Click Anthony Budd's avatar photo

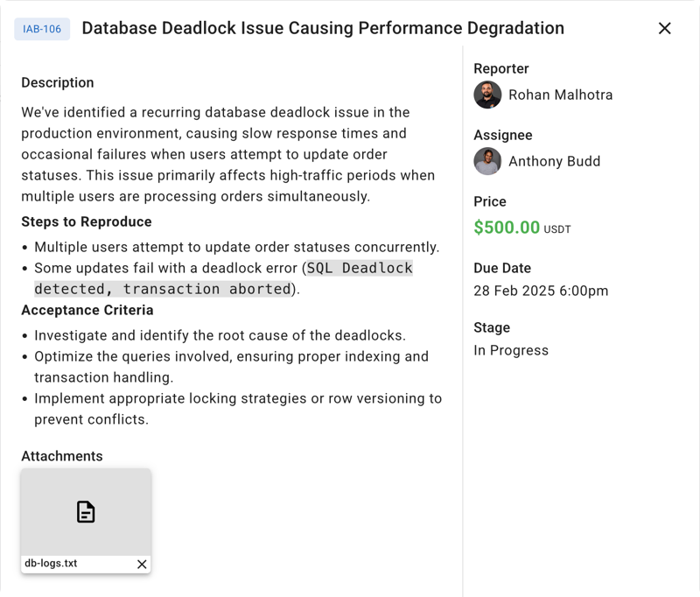[x=487, y=161]
